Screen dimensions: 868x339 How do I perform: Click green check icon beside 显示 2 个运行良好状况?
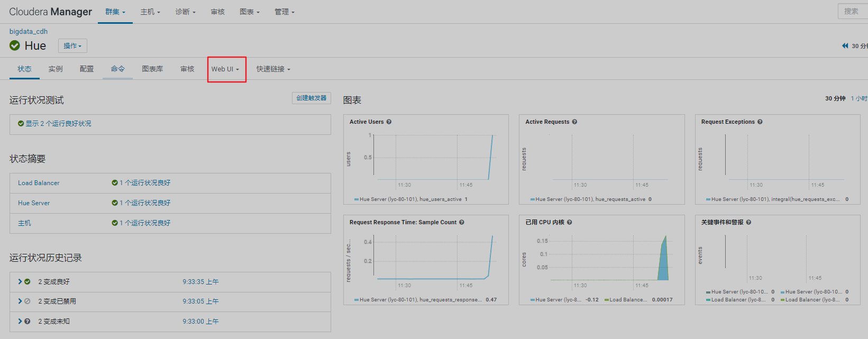pos(21,124)
